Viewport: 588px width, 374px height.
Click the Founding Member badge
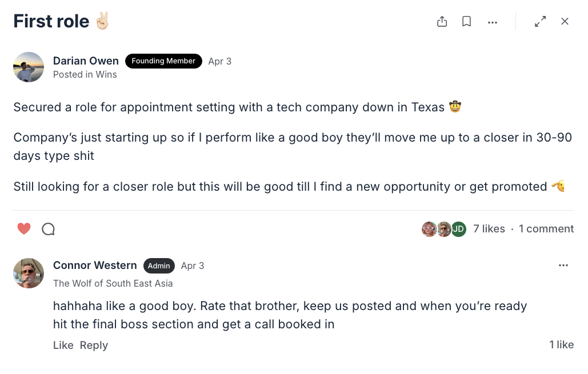(163, 61)
